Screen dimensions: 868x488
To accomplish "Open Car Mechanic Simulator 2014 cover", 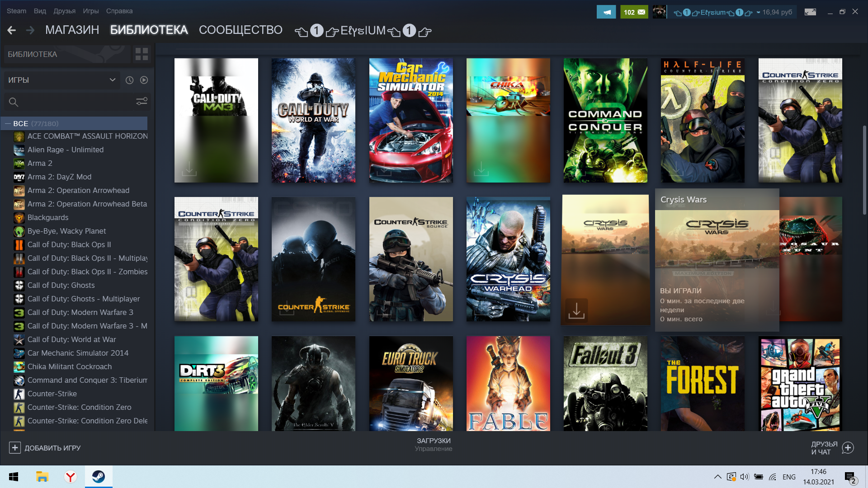I will click(411, 120).
